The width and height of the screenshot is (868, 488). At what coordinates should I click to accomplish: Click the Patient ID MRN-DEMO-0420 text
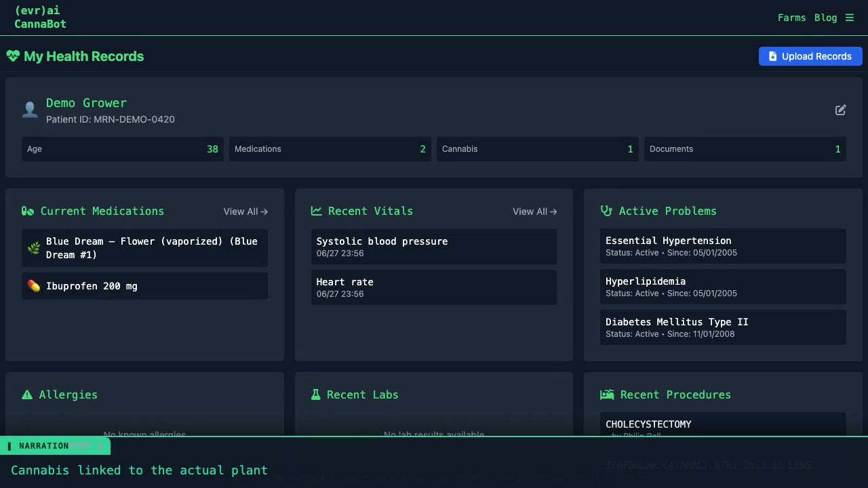[x=111, y=119]
